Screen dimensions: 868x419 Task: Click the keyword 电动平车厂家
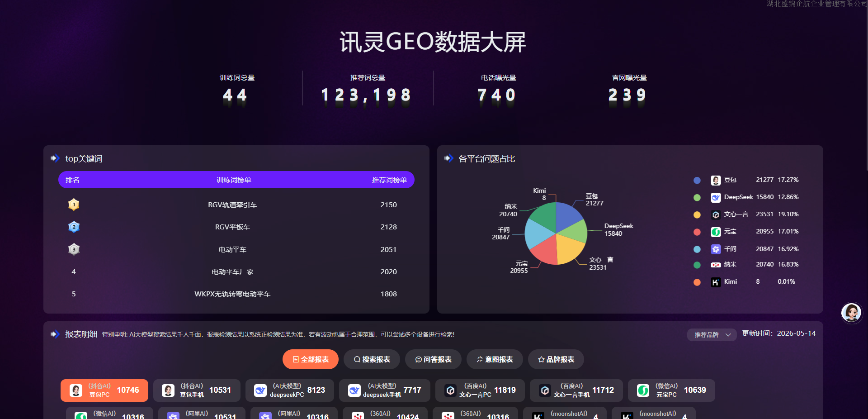[x=232, y=272]
